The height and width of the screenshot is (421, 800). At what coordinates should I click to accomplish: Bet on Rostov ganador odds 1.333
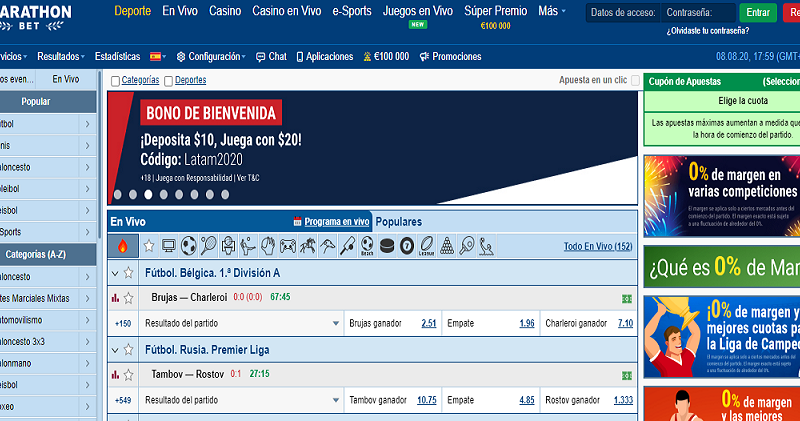623,401
